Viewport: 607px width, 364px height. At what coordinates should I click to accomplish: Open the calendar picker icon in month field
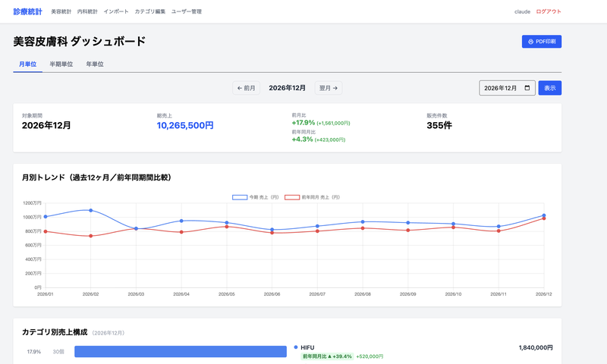coord(527,88)
